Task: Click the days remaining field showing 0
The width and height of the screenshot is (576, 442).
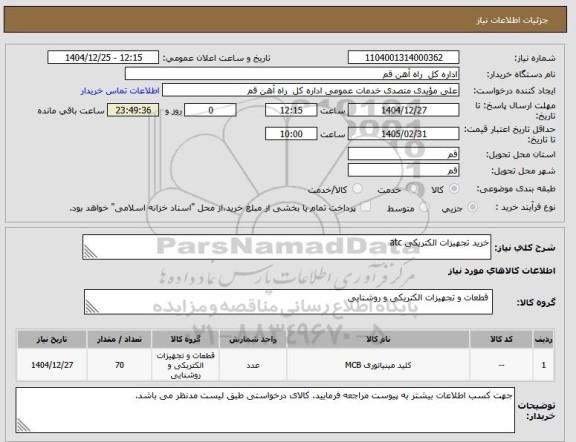Action: tap(210, 110)
